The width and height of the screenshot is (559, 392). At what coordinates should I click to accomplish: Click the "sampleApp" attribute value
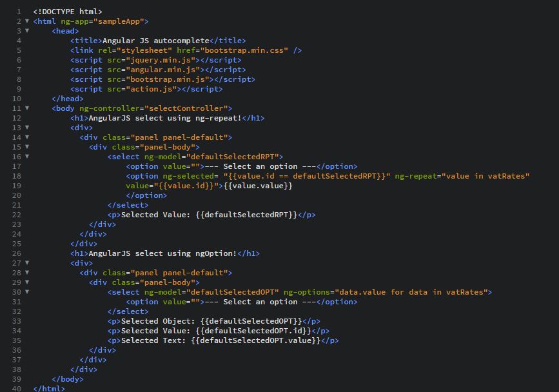[119, 21]
